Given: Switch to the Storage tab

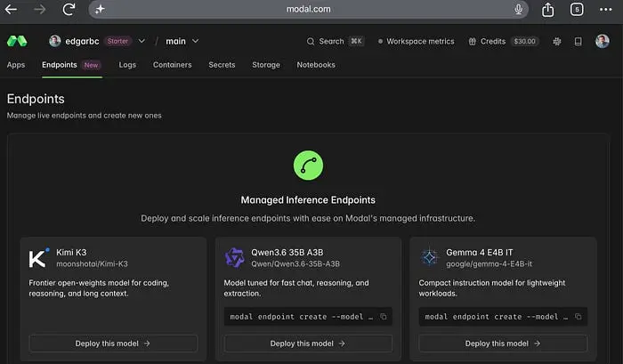Looking at the screenshot, I should point(266,65).
